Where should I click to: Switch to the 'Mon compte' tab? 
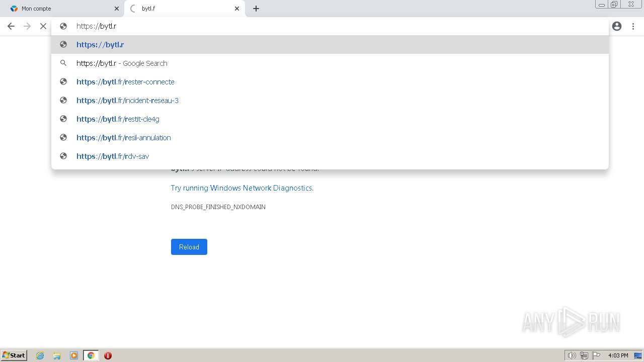click(x=63, y=9)
